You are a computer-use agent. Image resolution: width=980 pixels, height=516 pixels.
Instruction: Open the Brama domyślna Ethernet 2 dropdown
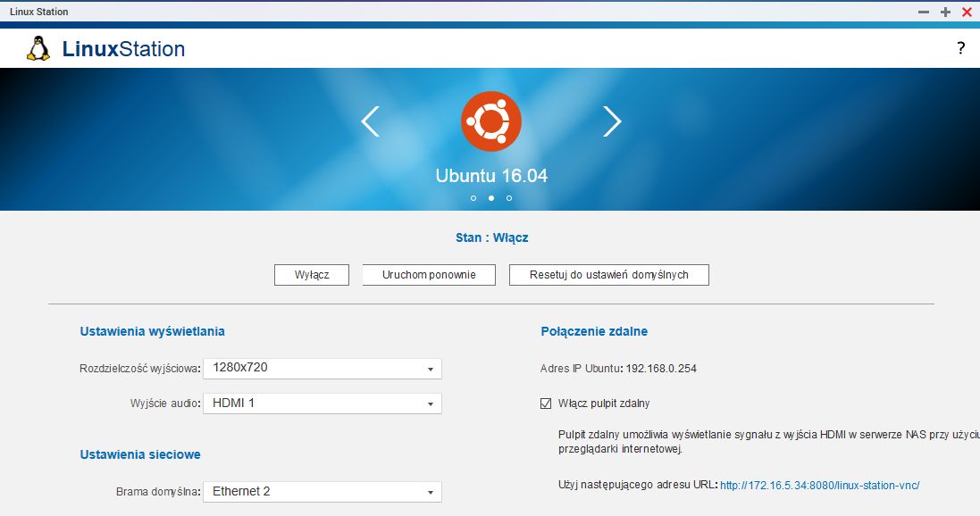(x=322, y=492)
